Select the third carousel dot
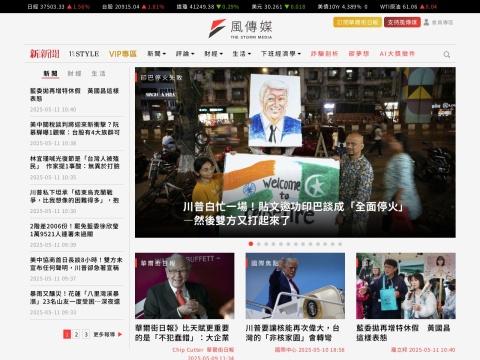480x360 pixels. (x=266, y=244)
